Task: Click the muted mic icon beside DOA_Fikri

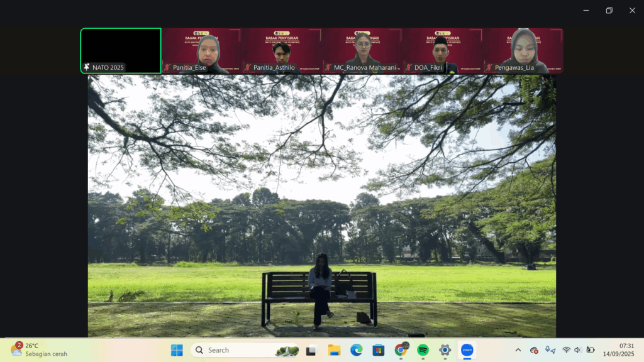Action: (408, 67)
